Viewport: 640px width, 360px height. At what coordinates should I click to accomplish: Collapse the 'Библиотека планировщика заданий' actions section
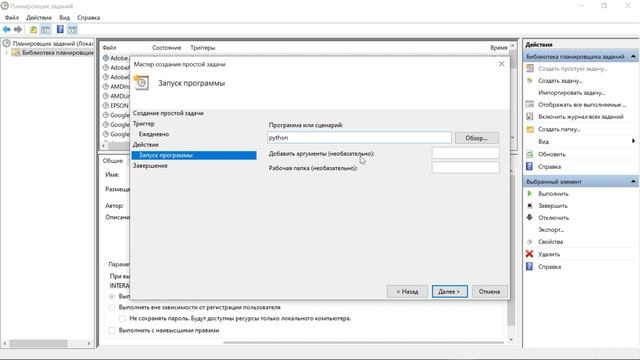pyautogui.click(x=633, y=56)
